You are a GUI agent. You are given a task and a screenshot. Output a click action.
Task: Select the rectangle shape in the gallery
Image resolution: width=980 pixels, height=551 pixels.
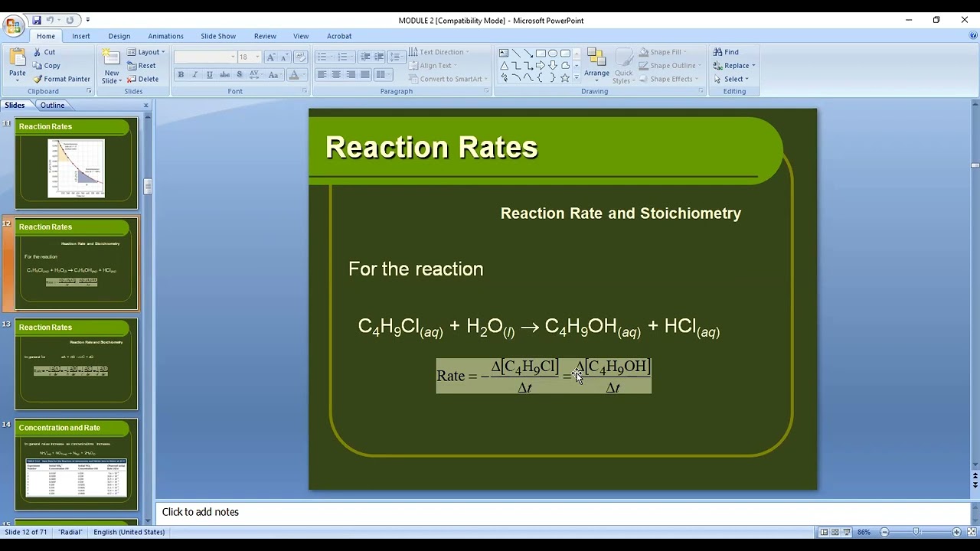[541, 53]
